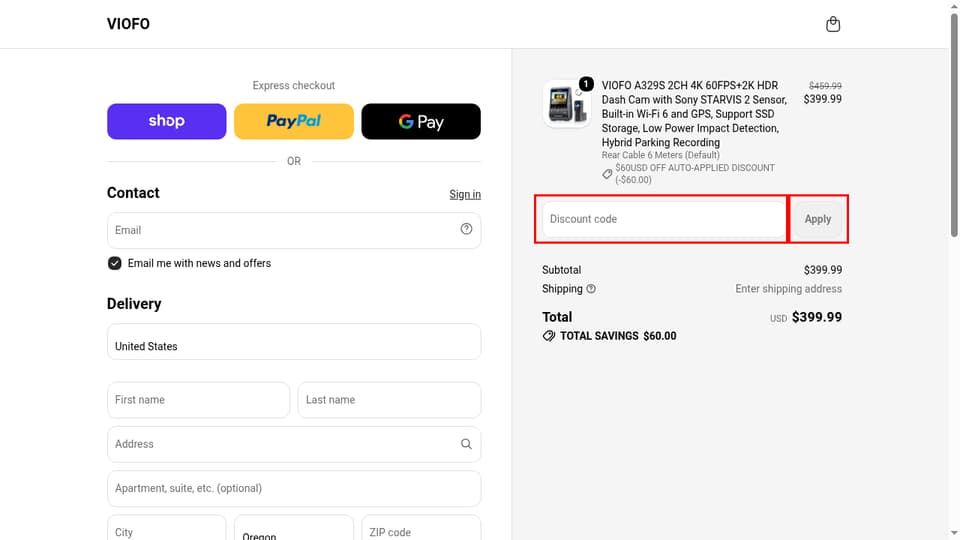This screenshot has width=960, height=540.
Task: Focus the City input field
Action: 167,528
